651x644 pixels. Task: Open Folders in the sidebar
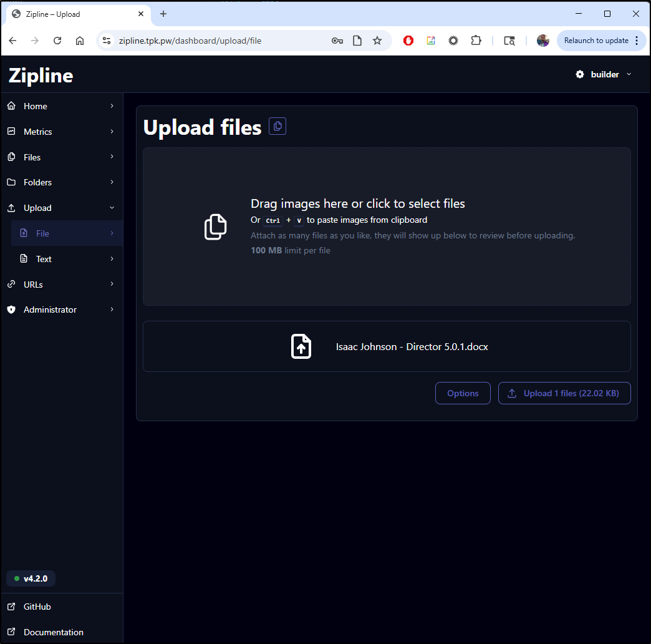tap(62, 182)
